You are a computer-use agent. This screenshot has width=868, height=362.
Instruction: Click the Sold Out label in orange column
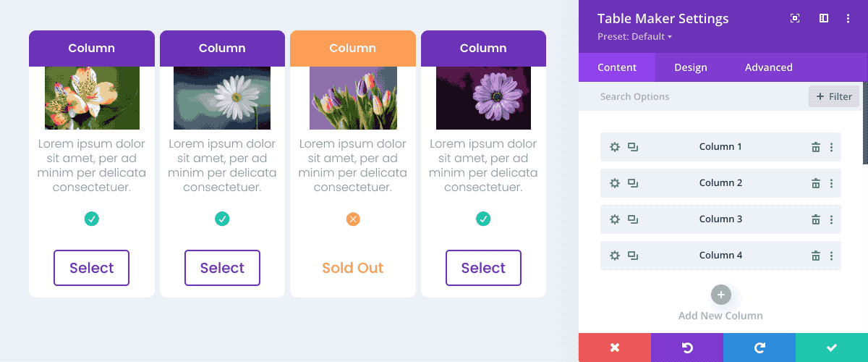[353, 268]
